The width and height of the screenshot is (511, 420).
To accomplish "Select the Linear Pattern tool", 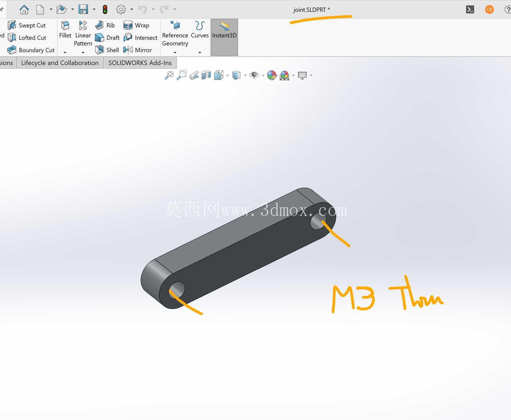I will pos(83,33).
